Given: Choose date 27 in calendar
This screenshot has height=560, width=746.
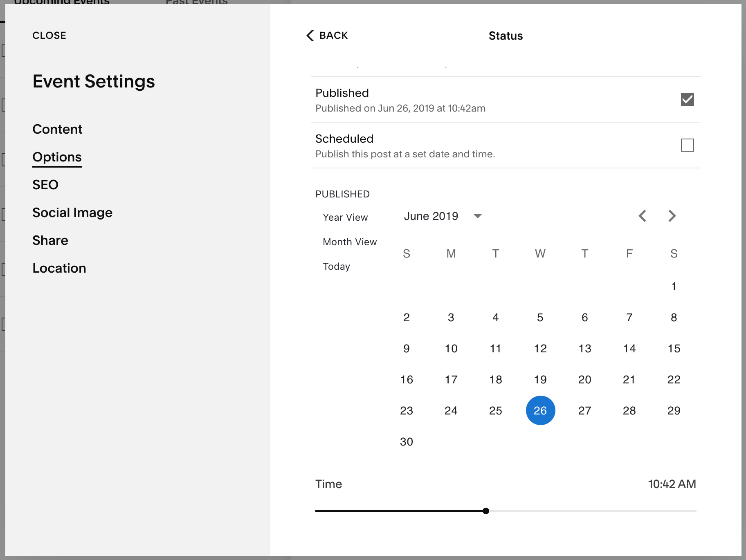Looking at the screenshot, I should click(x=585, y=410).
